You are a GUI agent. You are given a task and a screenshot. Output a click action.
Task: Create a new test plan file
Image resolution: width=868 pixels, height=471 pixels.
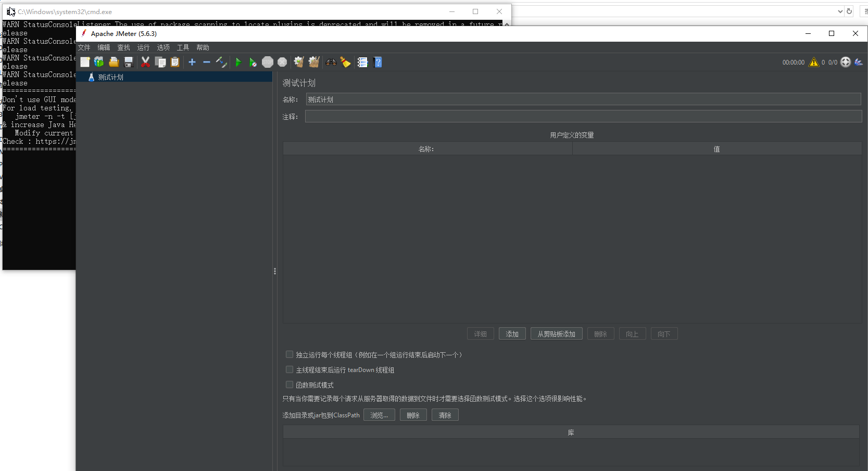pos(85,62)
